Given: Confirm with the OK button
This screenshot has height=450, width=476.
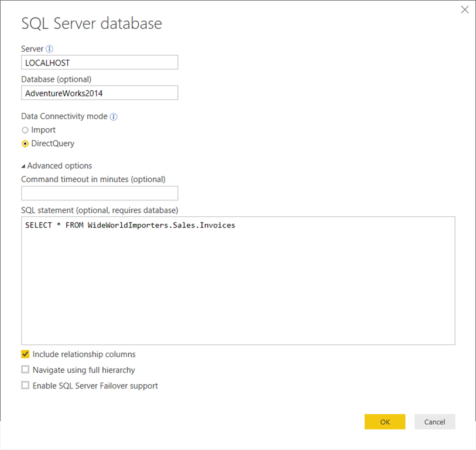Looking at the screenshot, I should coord(385,422).
